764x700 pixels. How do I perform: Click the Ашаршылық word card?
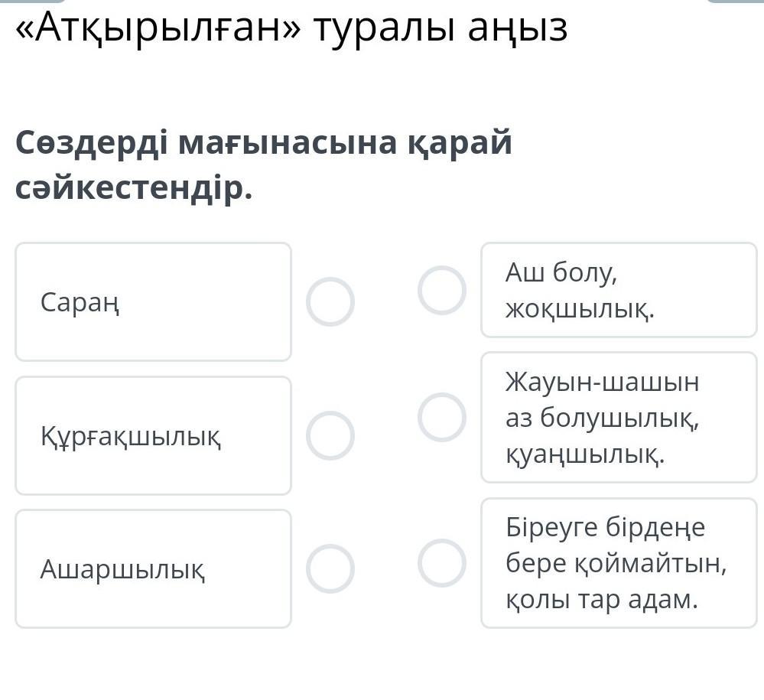pyautogui.click(x=153, y=568)
